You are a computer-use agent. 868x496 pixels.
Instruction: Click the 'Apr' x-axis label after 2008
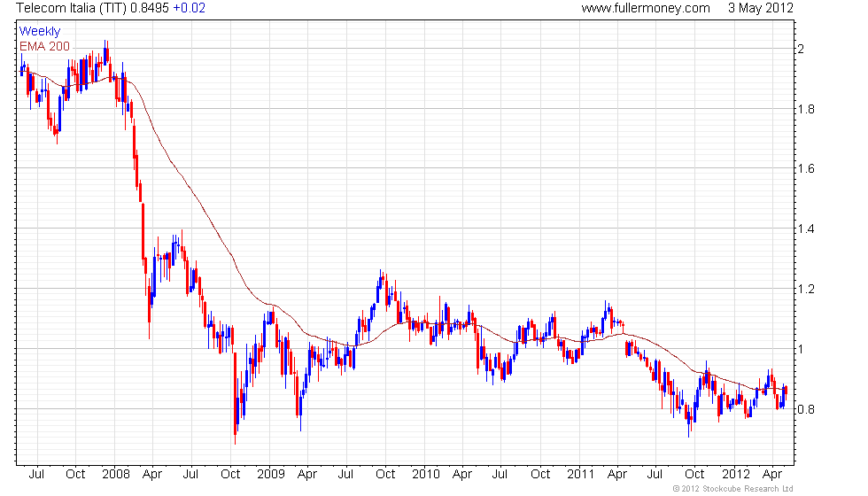[x=152, y=475]
